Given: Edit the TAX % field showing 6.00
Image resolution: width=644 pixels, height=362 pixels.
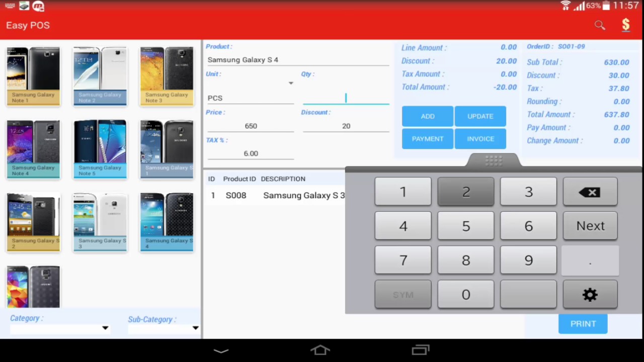Looking at the screenshot, I should [251, 153].
